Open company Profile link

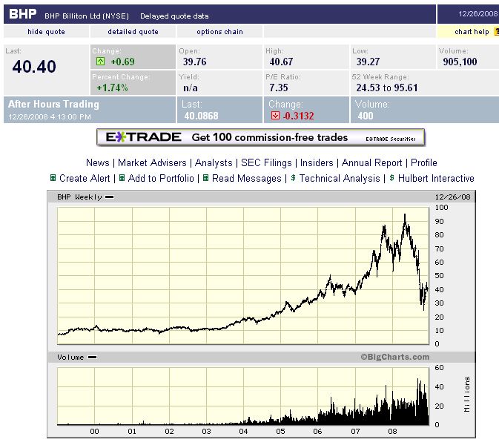[424, 162]
